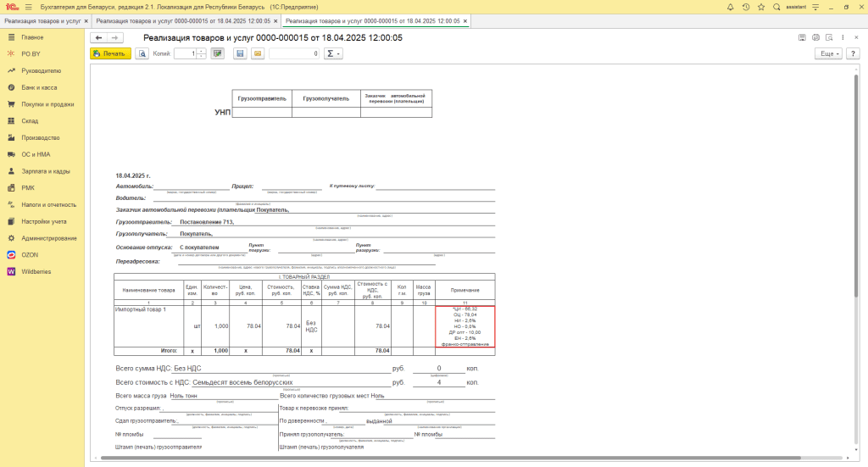Click the sum value field showing 0
Screen dimensions: 868x467
[294, 53]
